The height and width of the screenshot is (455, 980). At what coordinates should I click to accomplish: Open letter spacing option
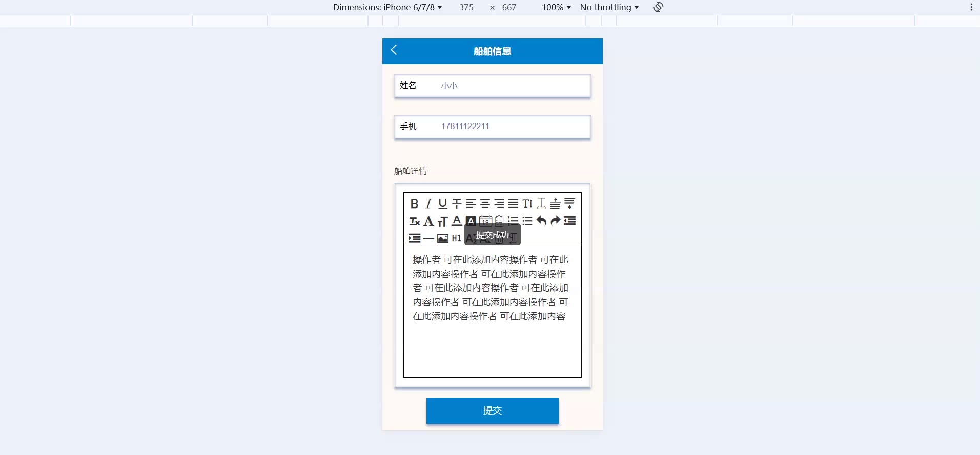[541, 203]
